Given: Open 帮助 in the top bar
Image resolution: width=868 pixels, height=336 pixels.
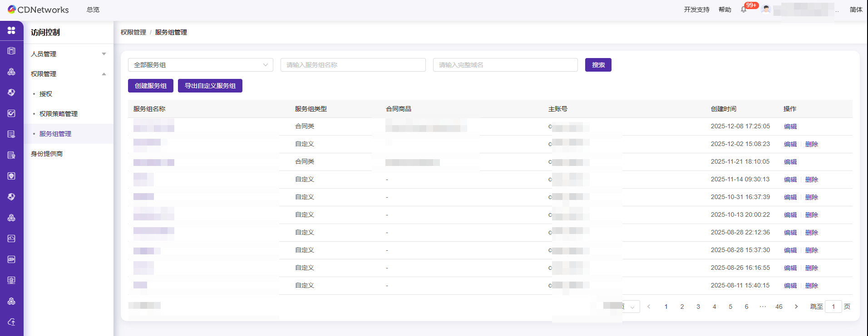Looking at the screenshot, I should pos(725,10).
